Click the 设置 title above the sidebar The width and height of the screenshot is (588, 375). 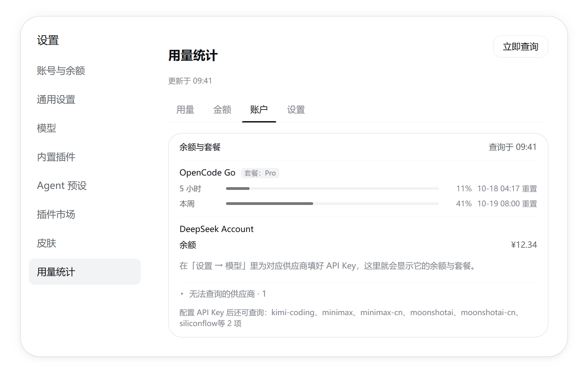[x=48, y=40]
